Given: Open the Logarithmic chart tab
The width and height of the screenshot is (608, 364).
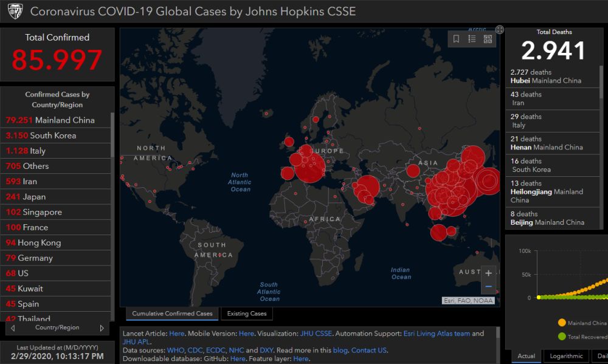Looking at the screenshot, I should [566, 356].
